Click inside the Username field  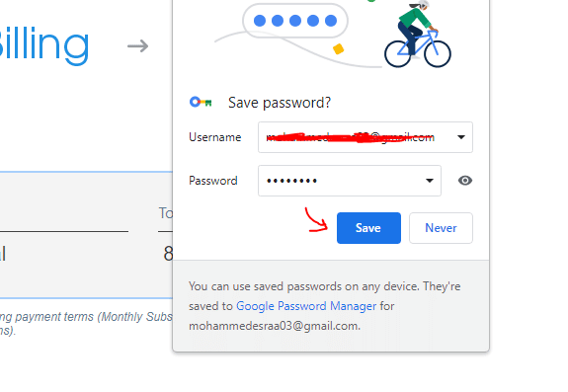(x=365, y=137)
